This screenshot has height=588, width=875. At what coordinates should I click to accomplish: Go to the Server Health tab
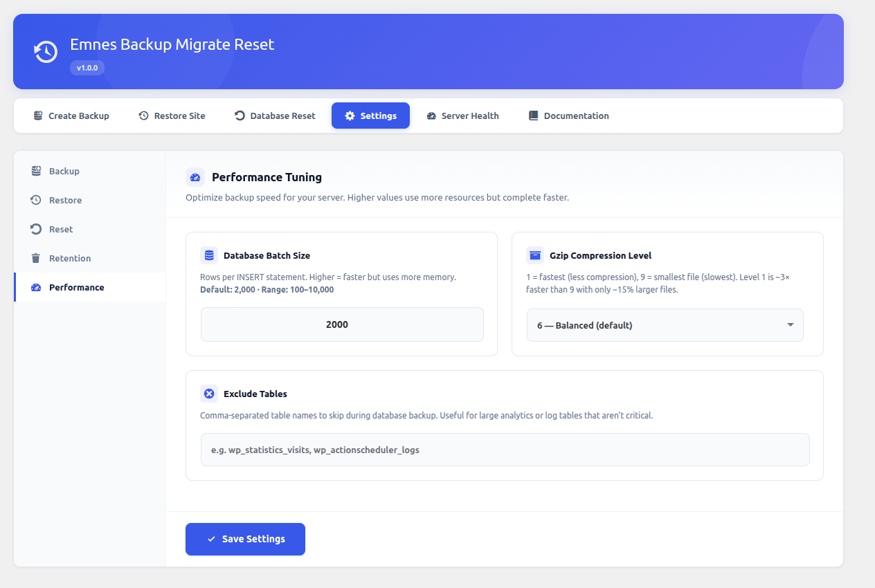(x=462, y=116)
